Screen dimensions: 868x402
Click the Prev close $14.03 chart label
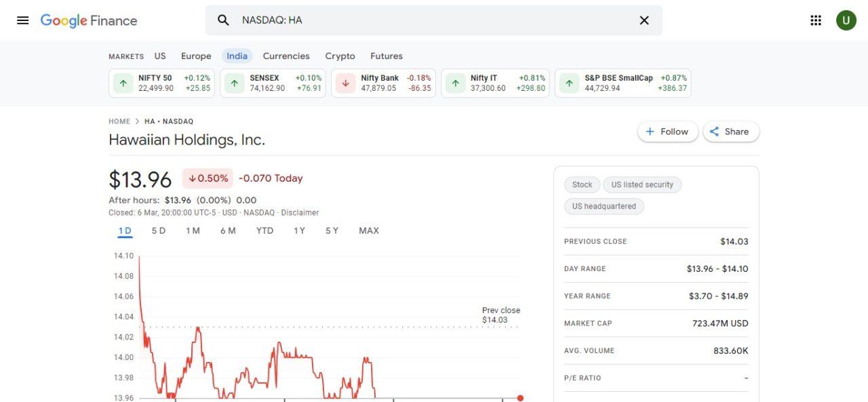[501, 315]
